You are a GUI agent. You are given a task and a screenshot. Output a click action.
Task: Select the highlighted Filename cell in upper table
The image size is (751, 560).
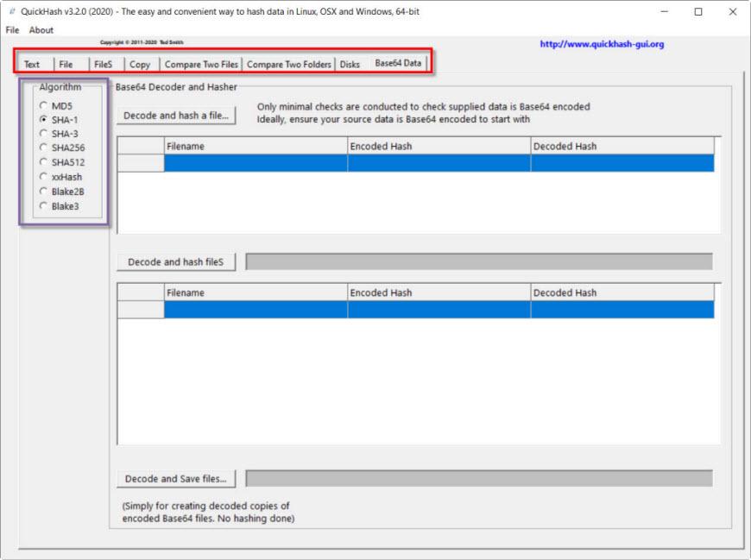(x=256, y=163)
